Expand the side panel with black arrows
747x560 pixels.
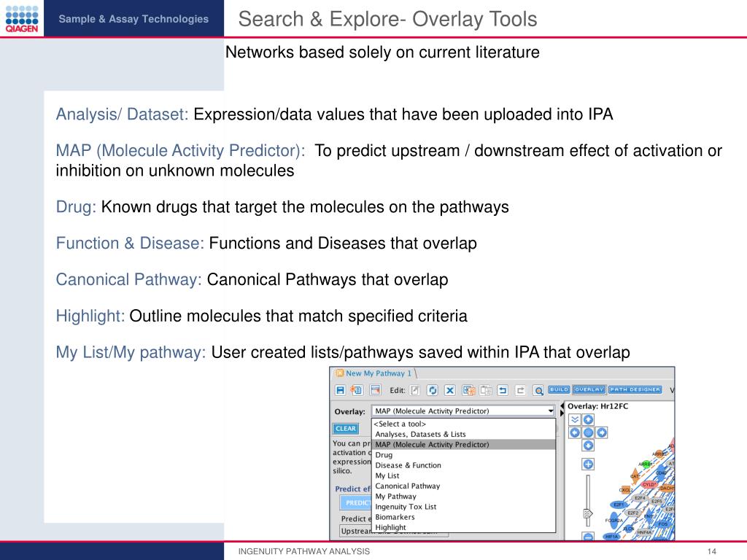point(562,409)
